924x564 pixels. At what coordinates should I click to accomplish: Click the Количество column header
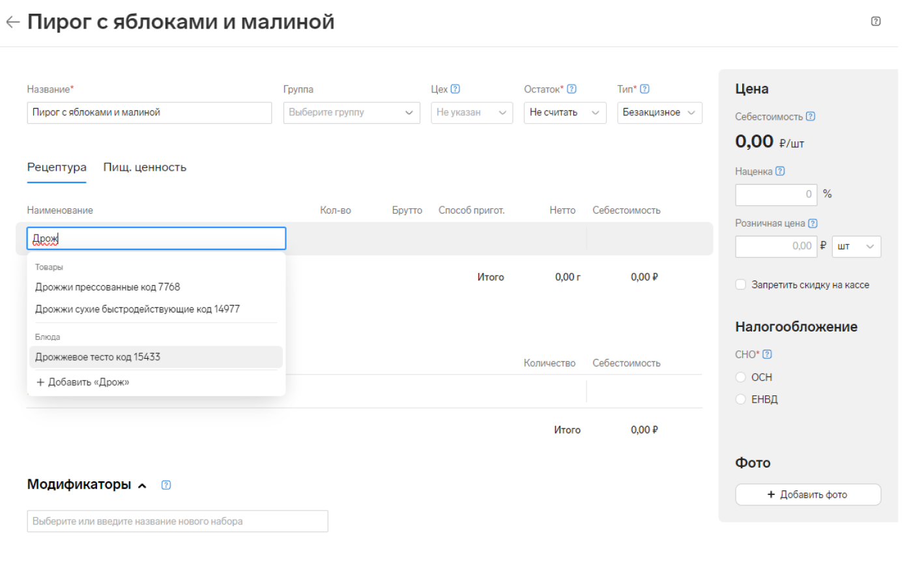(549, 363)
